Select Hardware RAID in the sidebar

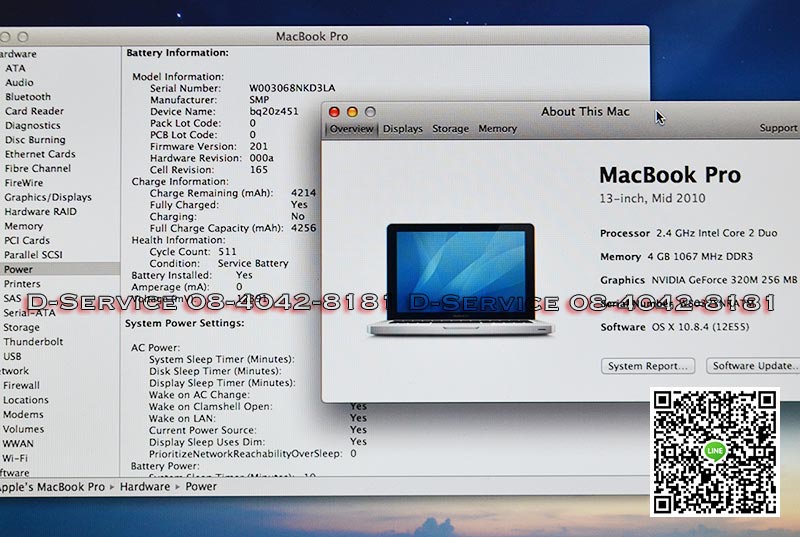(x=40, y=211)
